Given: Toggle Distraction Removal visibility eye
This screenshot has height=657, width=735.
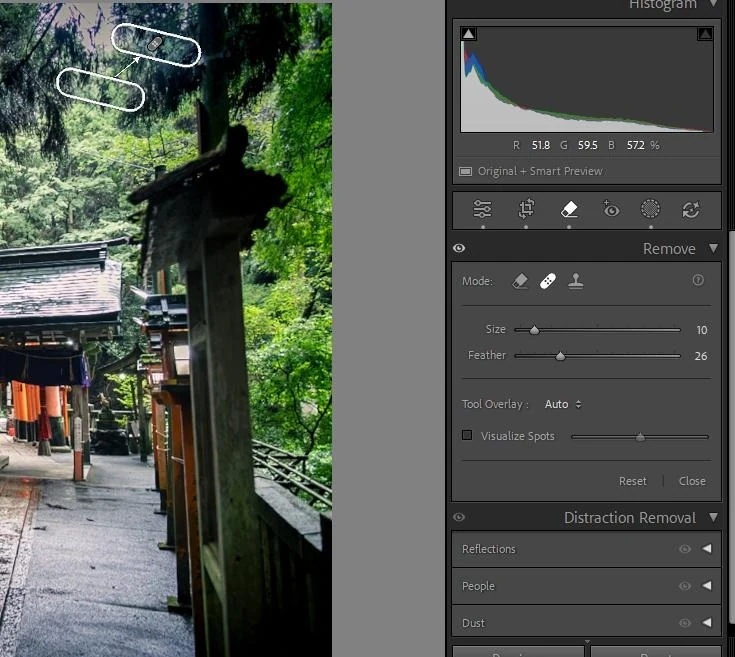Looking at the screenshot, I should (459, 517).
